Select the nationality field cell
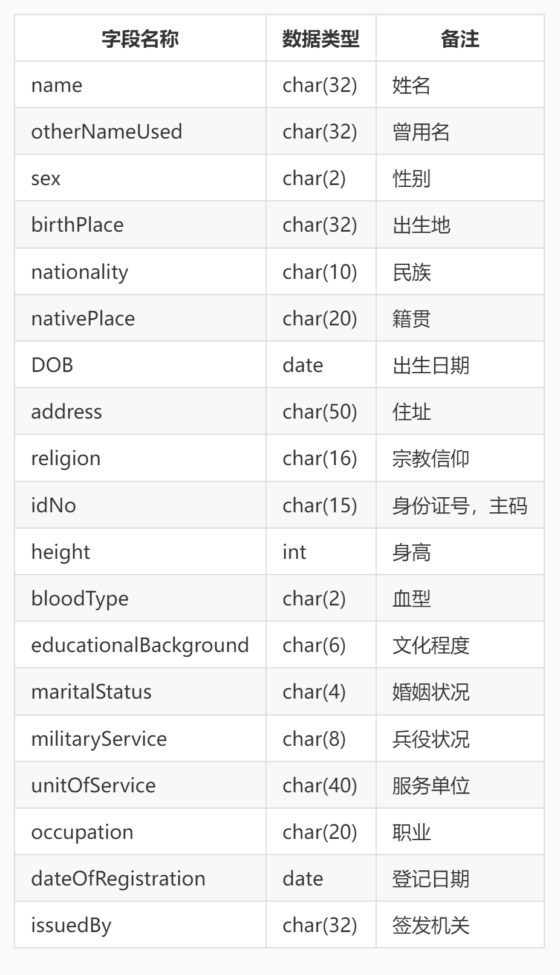Image resolution: width=560 pixels, height=975 pixels. tap(80, 272)
